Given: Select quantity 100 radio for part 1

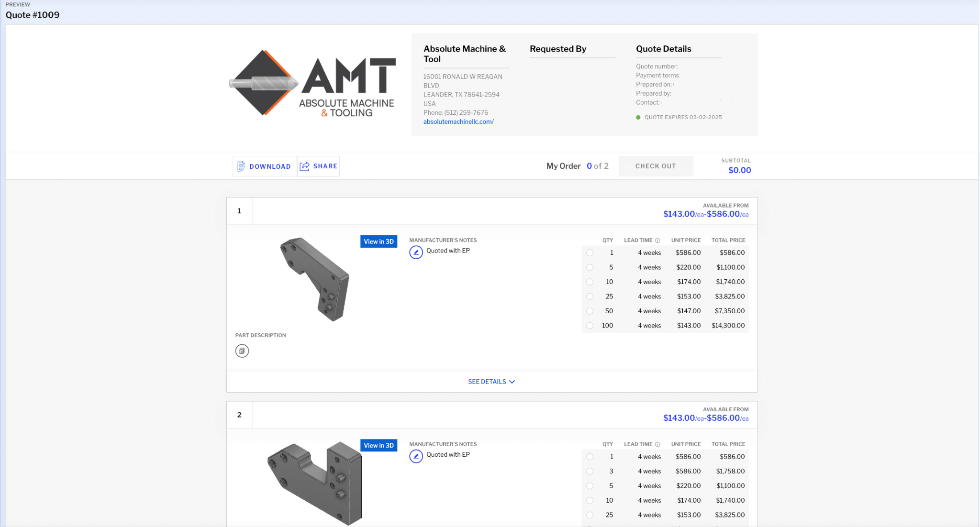Looking at the screenshot, I should pos(590,326).
